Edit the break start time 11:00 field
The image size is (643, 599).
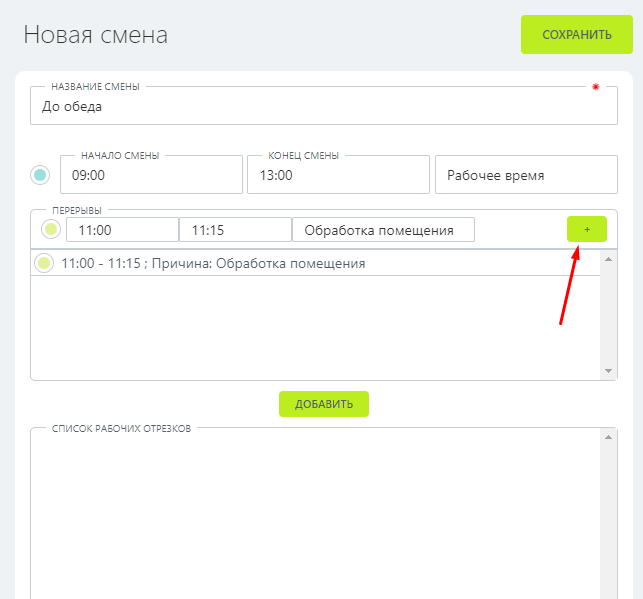122,230
